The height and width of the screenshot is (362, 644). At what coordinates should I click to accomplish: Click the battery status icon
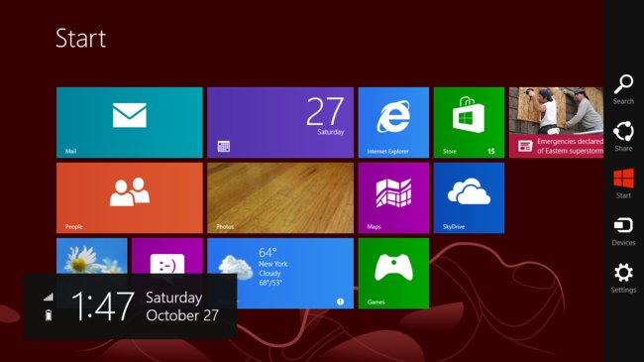pos(49,315)
